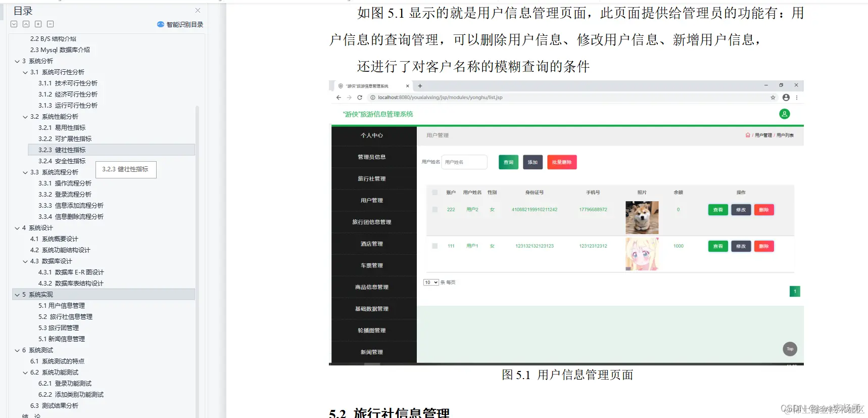The width and height of the screenshot is (868, 418).
Task: Click 查看 button in 用户2 row
Action: (x=718, y=210)
